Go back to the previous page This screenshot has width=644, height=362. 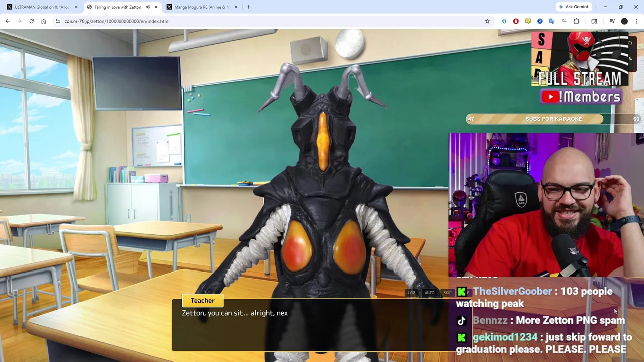[7, 21]
